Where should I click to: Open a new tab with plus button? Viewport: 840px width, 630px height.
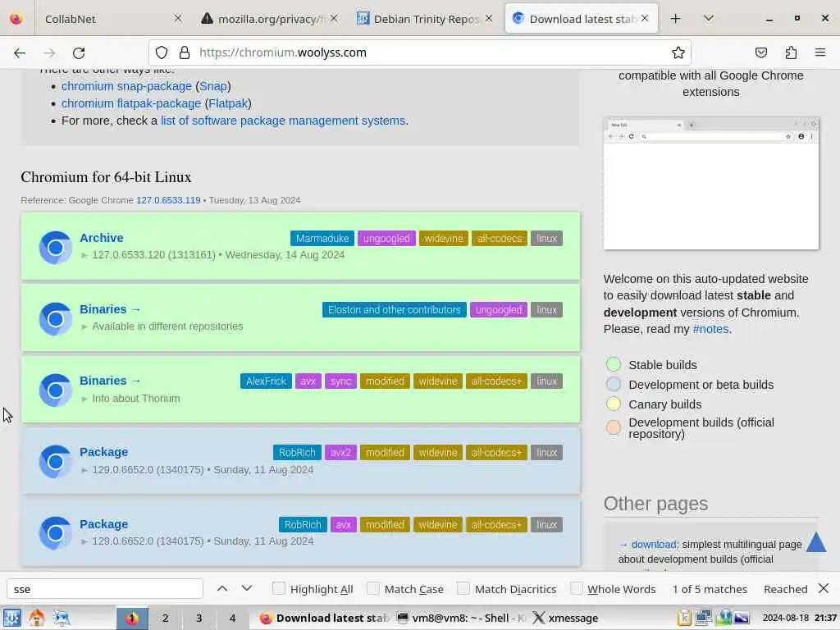(676, 19)
